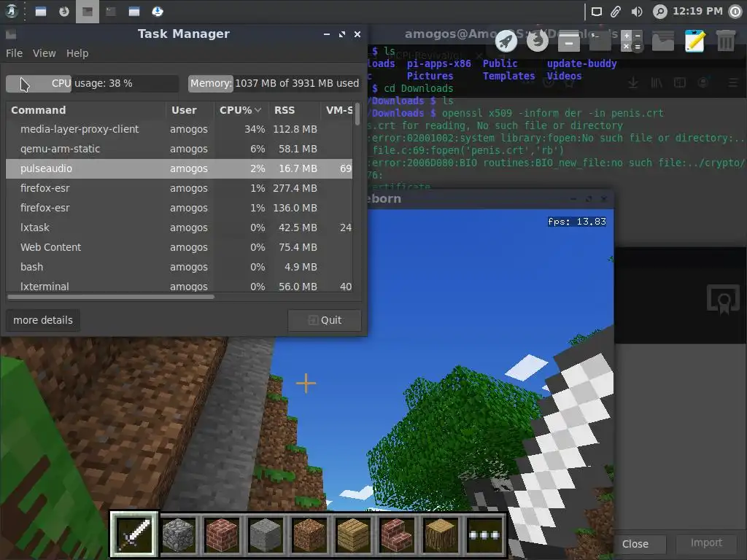Viewport: 747px width, 560px height.
Task: Click the Task Manager window menu icon
Action: pyautogui.click(x=11, y=34)
